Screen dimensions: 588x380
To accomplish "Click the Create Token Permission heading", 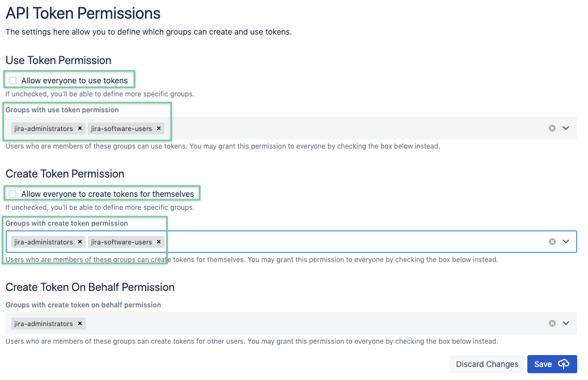I will click(65, 174).
